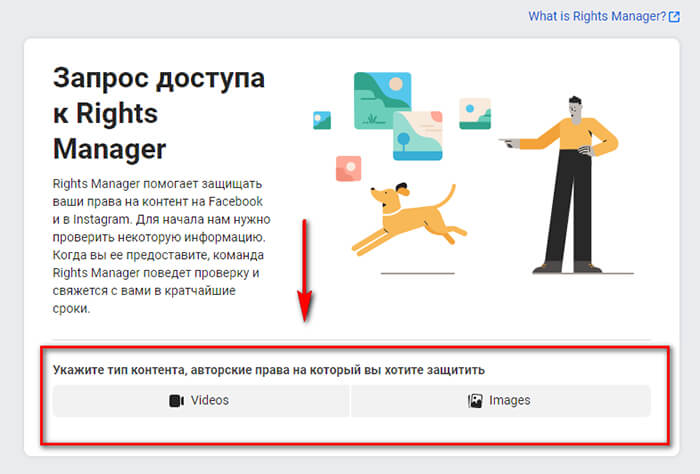The width and height of the screenshot is (700, 474).
Task: Choose the Images content type button
Action: (x=500, y=401)
